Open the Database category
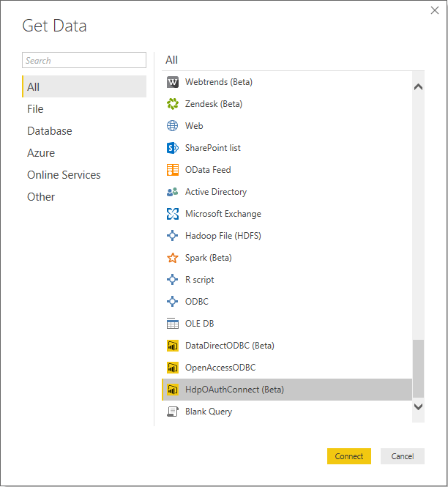The height and width of the screenshot is (487, 448). (x=50, y=131)
